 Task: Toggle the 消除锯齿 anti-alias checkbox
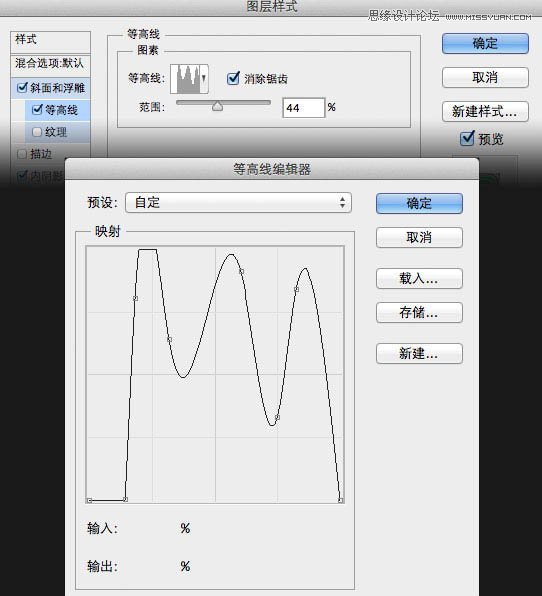(233, 78)
